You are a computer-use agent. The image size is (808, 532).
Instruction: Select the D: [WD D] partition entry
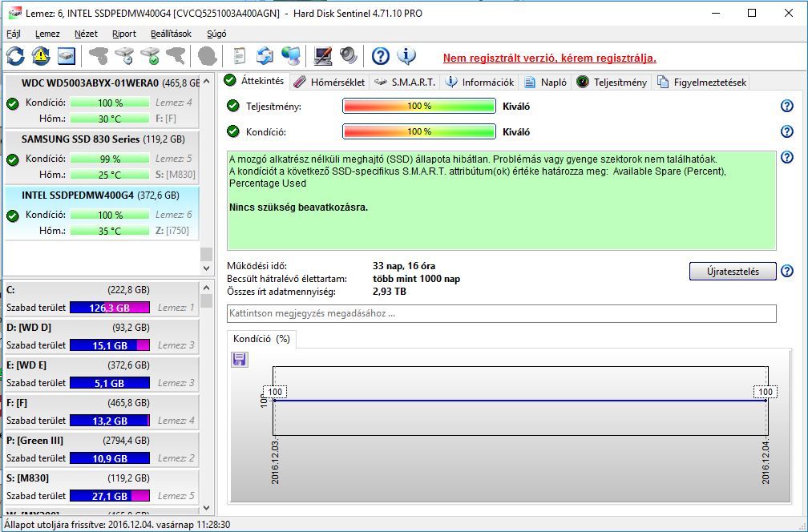click(x=102, y=337)
